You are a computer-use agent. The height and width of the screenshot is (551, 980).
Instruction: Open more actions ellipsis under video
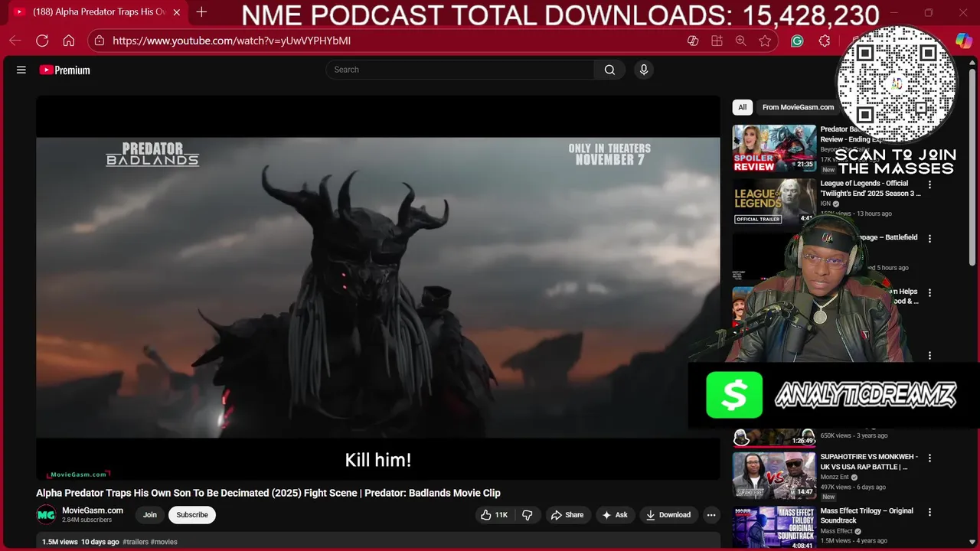point(711,515)
